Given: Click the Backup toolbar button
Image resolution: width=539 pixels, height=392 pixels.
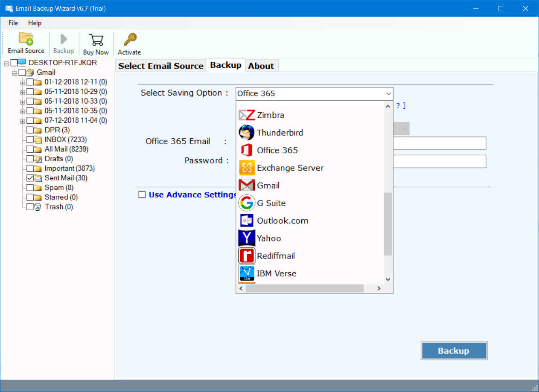Looking at the screenshot, I should 64,44.
